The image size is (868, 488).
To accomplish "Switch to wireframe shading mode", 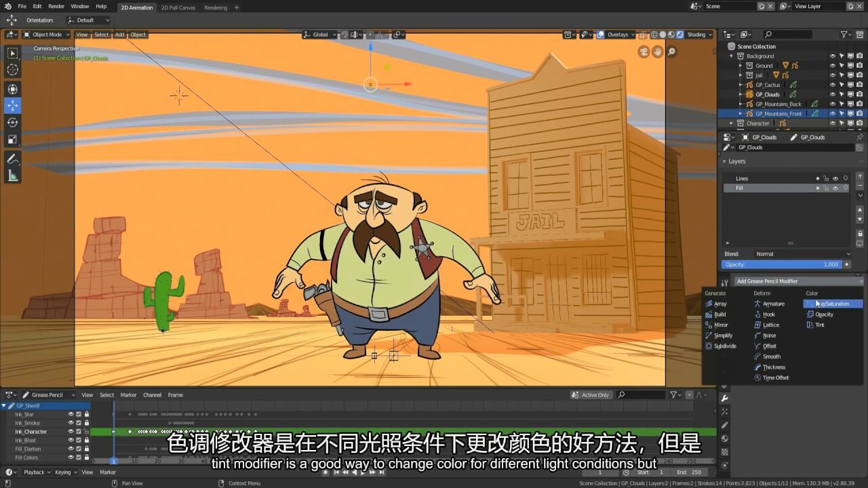I will 654,35.
